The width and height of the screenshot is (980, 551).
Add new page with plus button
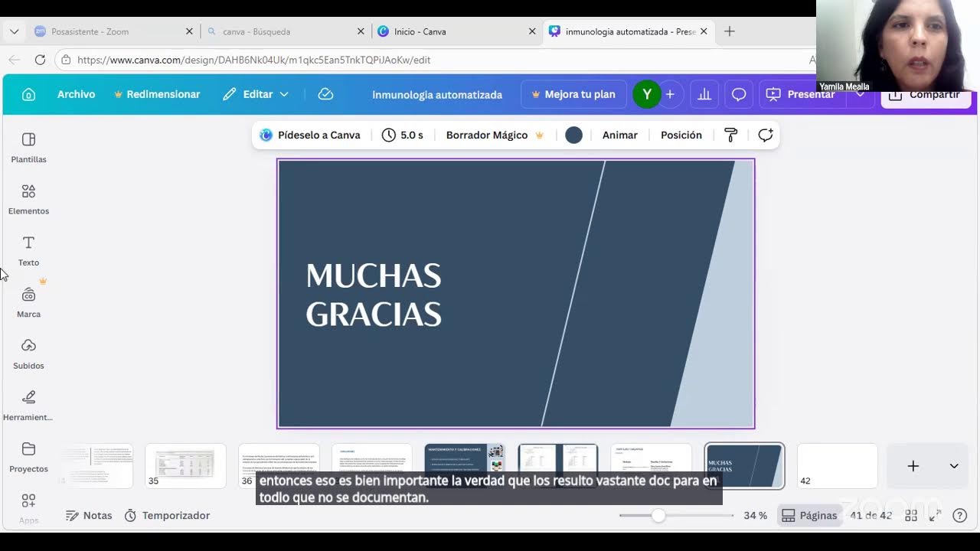pyautogui.click(x=913, y=466)
